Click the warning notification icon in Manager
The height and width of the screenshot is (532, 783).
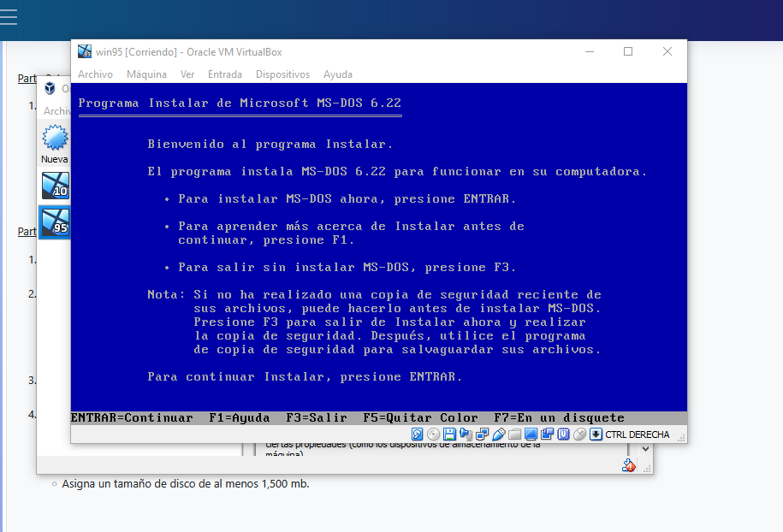[x=629, y=465]
